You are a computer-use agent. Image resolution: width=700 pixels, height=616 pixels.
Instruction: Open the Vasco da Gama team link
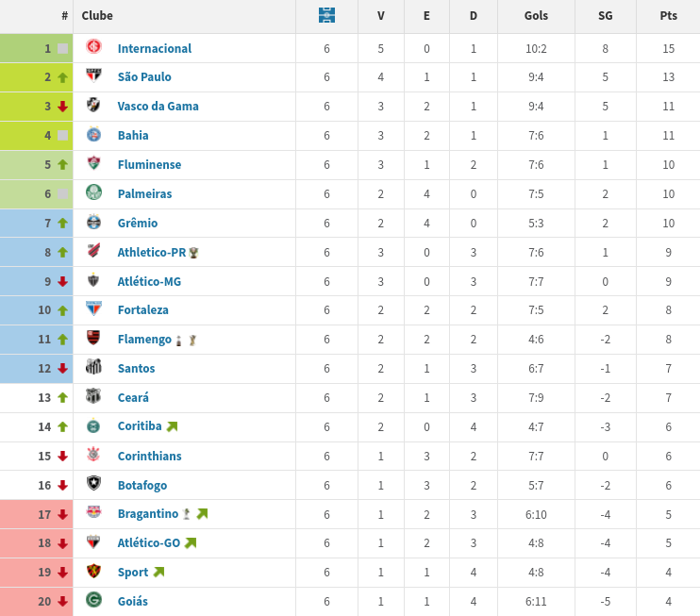[158, 107]
